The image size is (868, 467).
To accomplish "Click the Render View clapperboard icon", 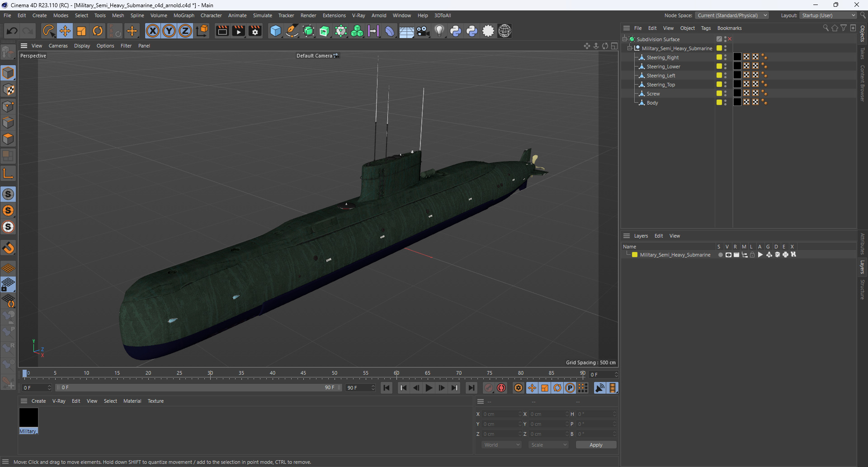I will tap(222, 31).
